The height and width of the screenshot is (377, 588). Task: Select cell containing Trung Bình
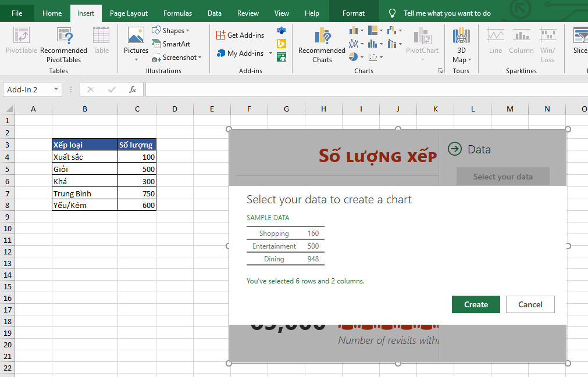click(x=84, y=193)
